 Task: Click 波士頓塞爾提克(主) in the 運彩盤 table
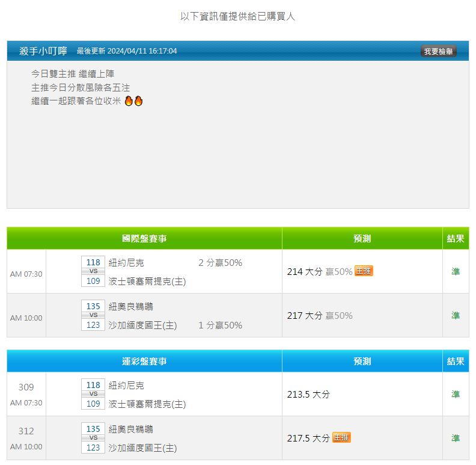click(x=147, y=404)
